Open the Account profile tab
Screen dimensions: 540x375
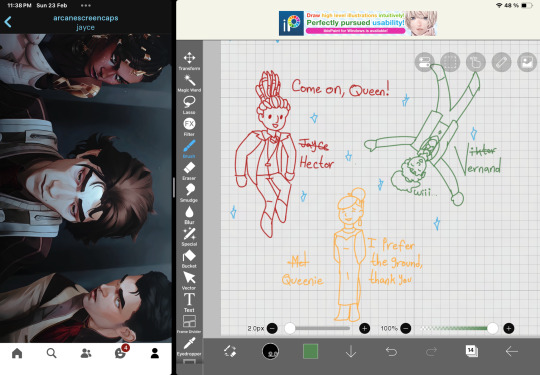pyautogui.click(x=155, y=353)
